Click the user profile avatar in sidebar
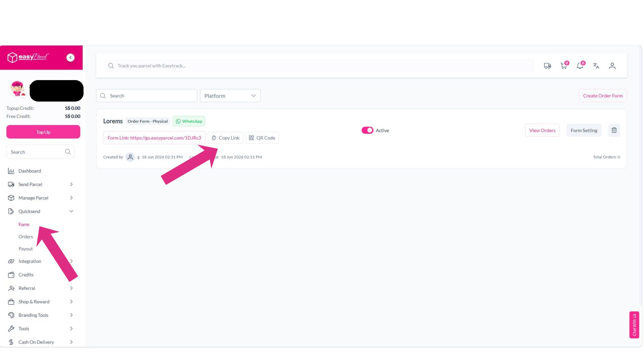644x362 pixels. point(18,89)
